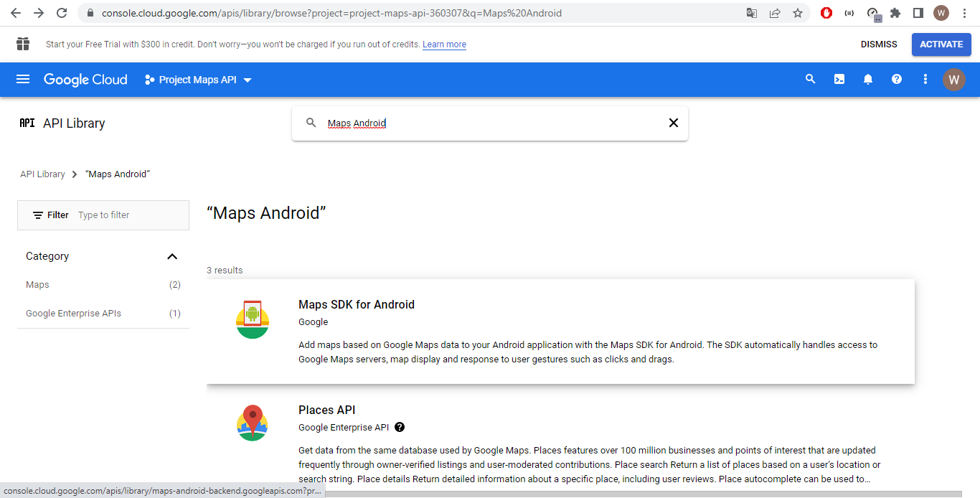
Task: Activate Cloud Shell terminal icon
Action: [839, 80]
